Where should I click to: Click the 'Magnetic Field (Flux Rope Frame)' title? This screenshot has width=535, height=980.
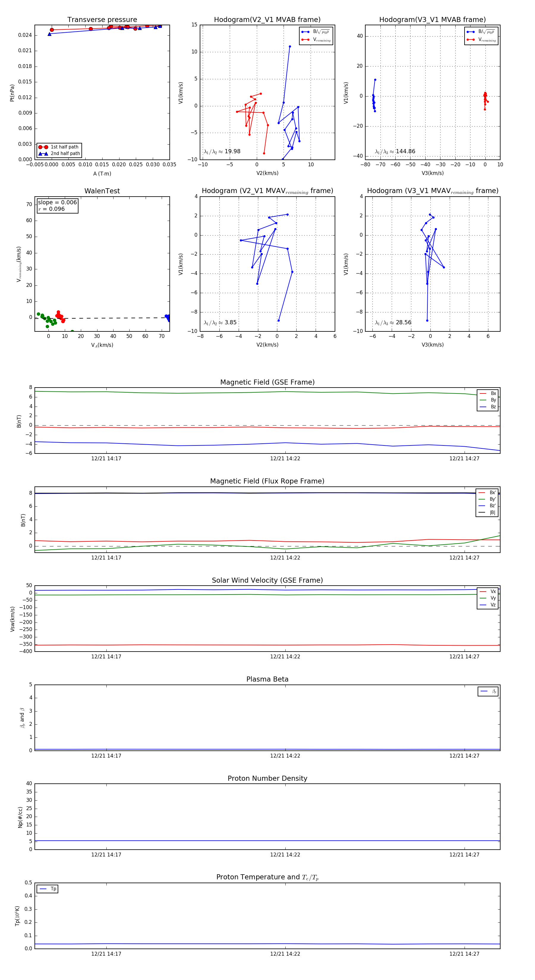tap(267, 481)
